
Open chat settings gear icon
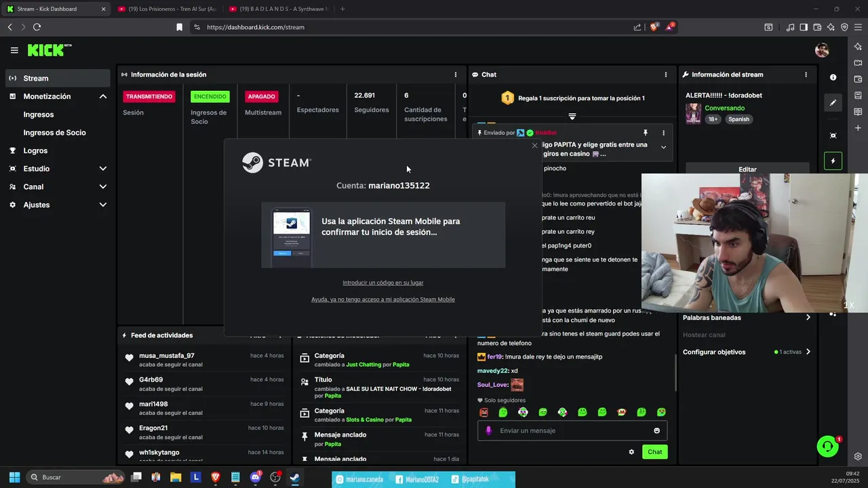631,452
